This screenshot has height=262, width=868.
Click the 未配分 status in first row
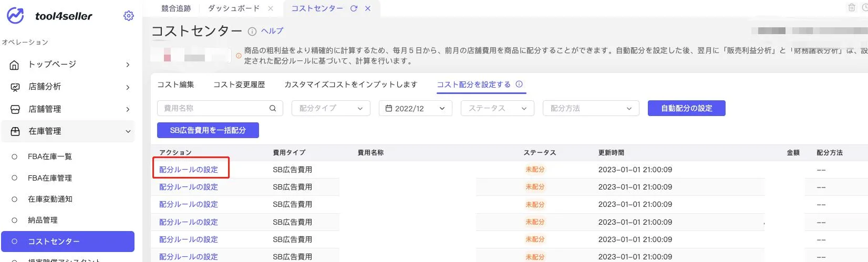point(535,170)
